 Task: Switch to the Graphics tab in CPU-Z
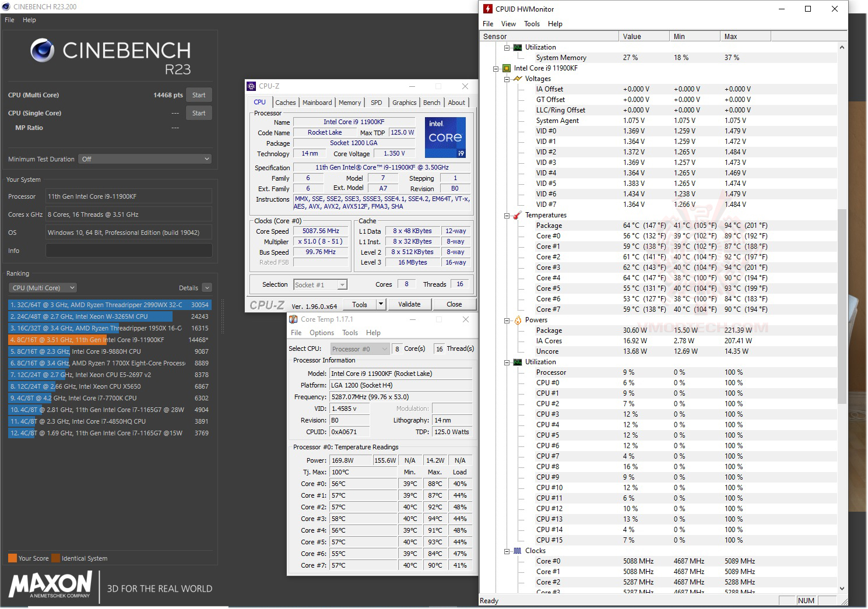[x=404, y=103]
